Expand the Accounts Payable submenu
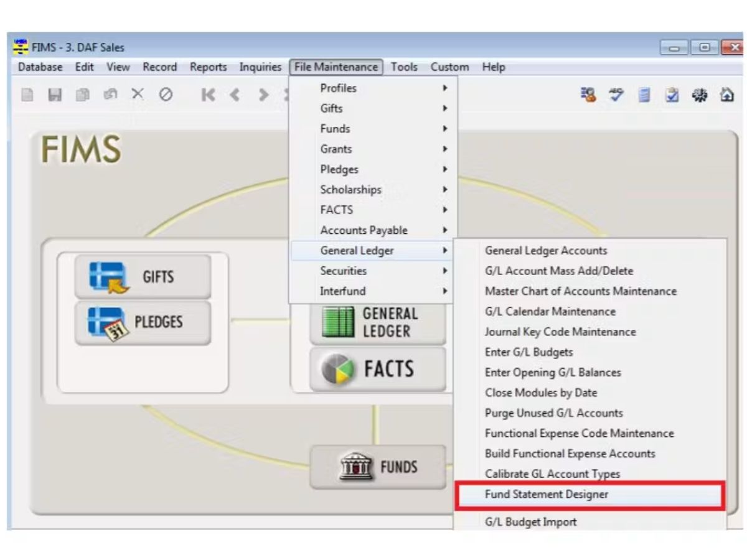 tap(373, 230)
